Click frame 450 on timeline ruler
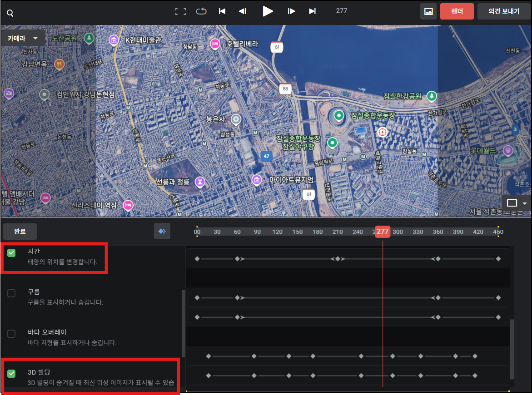 pyautogui.click(x=498, y=232)
